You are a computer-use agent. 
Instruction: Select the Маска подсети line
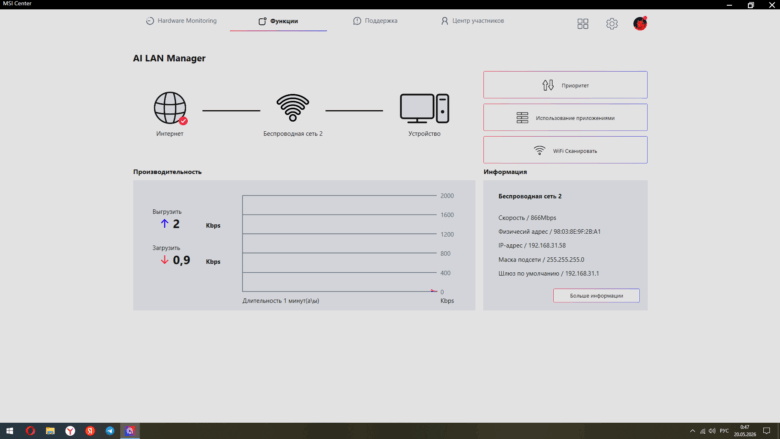[541, 260]
